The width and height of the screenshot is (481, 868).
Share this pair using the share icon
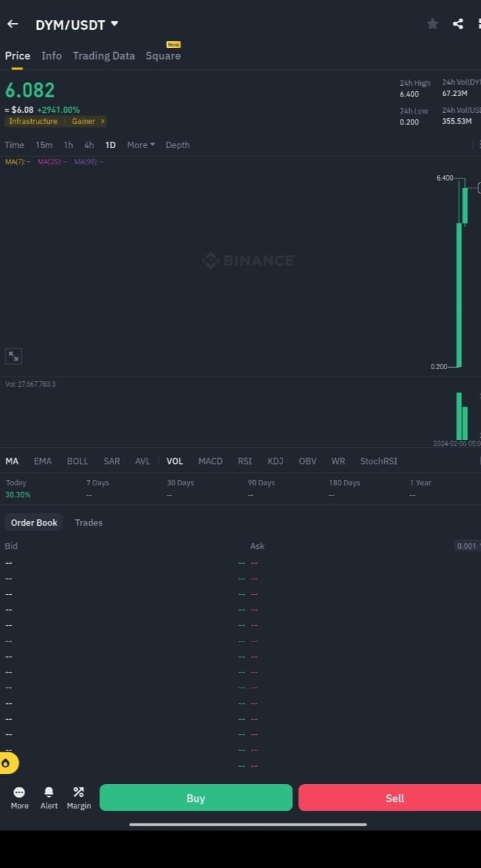(x=458, y=24)
